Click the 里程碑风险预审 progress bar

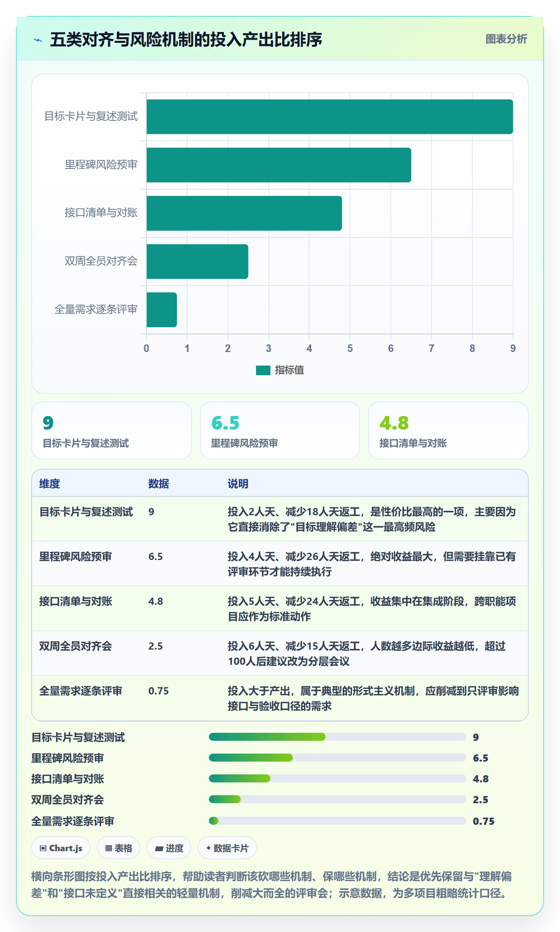coord(338,758)
